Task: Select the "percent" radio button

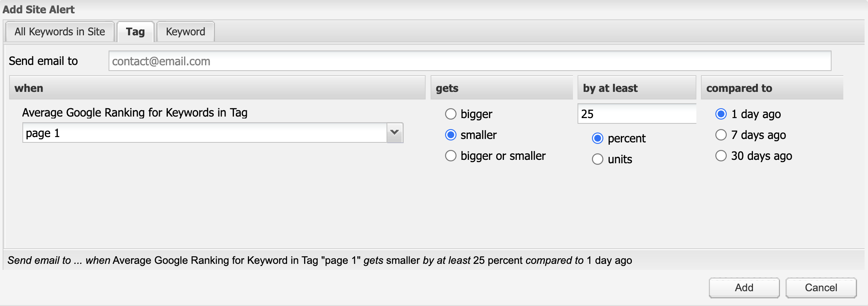Action: tap(598, 138)
